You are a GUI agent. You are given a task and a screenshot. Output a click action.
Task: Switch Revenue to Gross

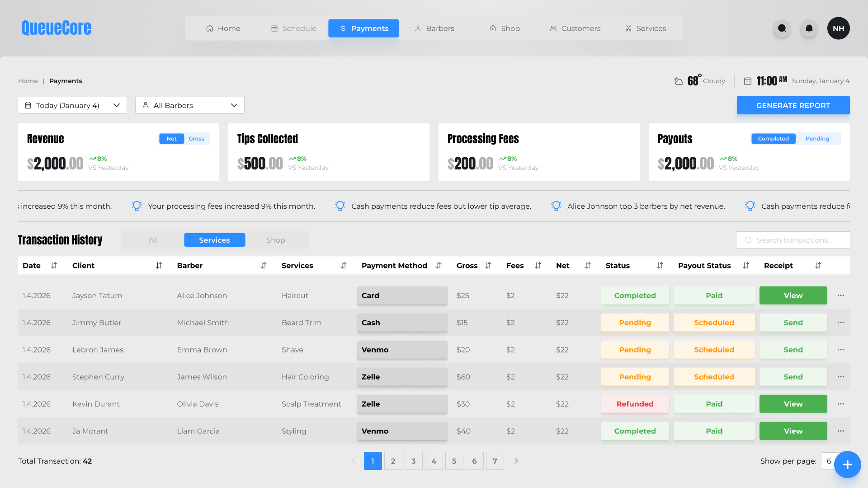[196, 139]
